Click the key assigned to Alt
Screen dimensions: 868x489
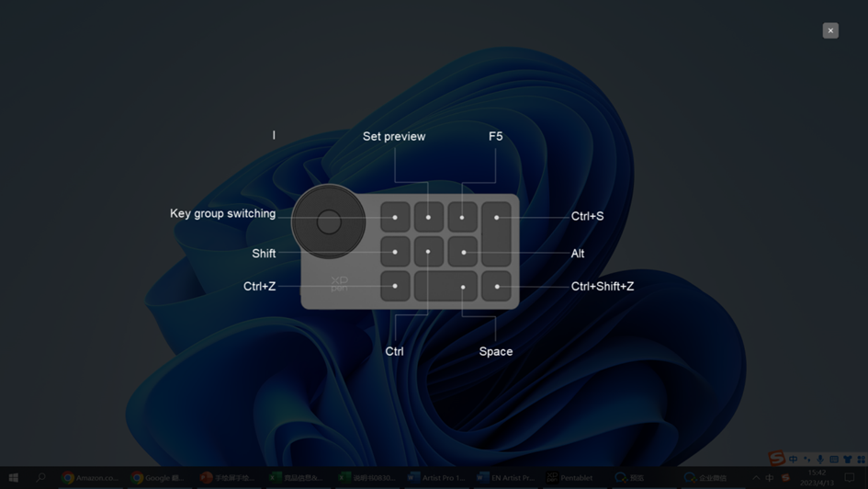pos(463,252)
